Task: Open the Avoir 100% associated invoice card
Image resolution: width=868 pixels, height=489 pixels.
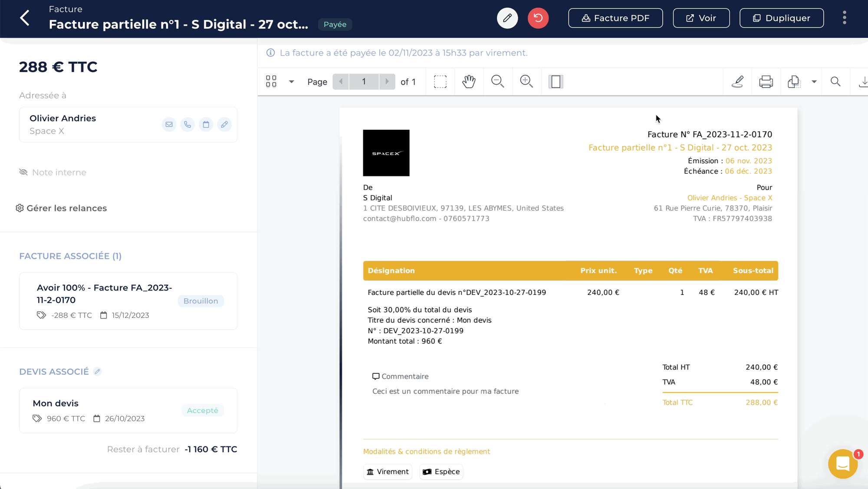Action: click(x=128, y=301)
